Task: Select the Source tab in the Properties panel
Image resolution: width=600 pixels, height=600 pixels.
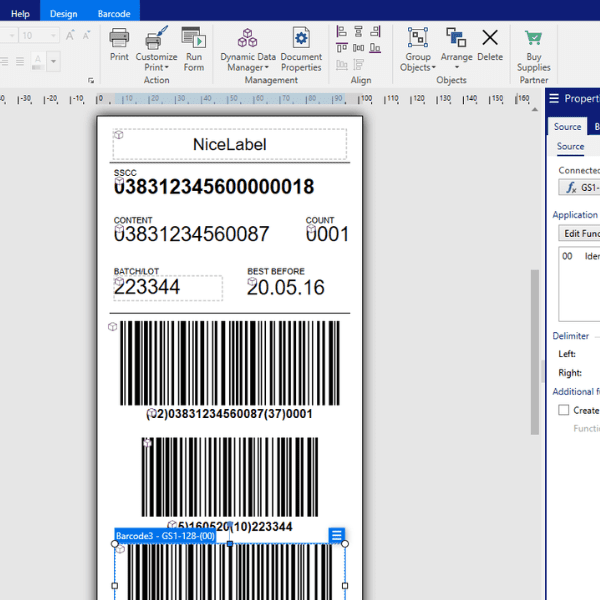Action: (x=567, y=126)
